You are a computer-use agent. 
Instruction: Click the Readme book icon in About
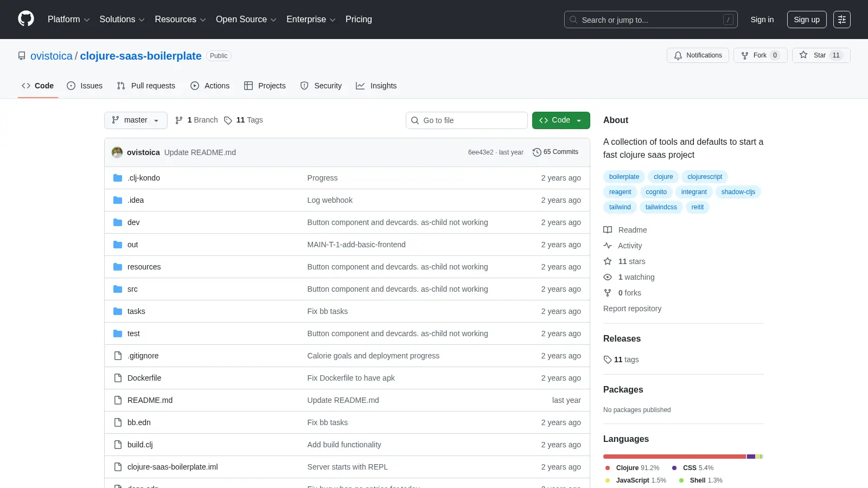pyautogui.click(x=608, y=230)
